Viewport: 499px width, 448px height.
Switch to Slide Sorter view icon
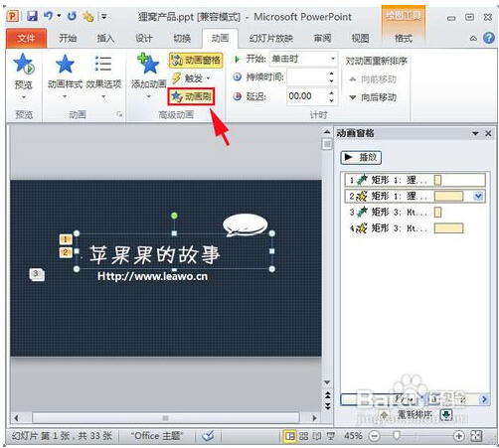(303, 436)
